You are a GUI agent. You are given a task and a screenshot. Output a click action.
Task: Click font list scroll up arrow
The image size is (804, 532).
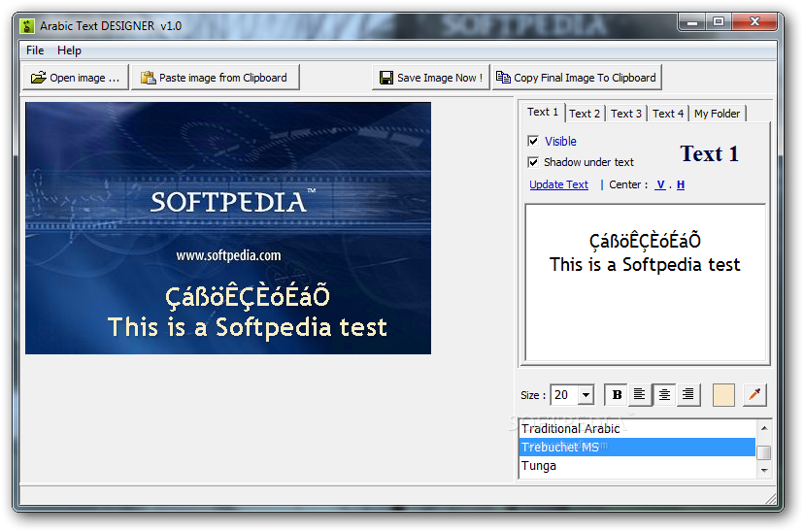pyautogui.click(x=764, y=428)
